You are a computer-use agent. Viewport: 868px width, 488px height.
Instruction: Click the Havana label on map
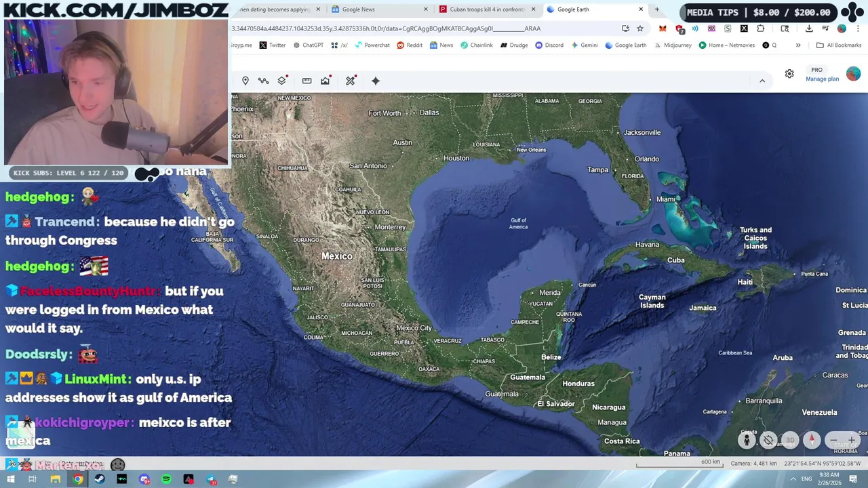click(x=647, y=245)
